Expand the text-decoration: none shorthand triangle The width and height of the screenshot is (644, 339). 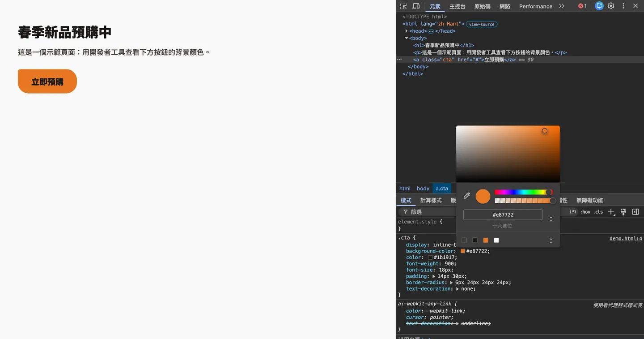[x=457, y=289]
